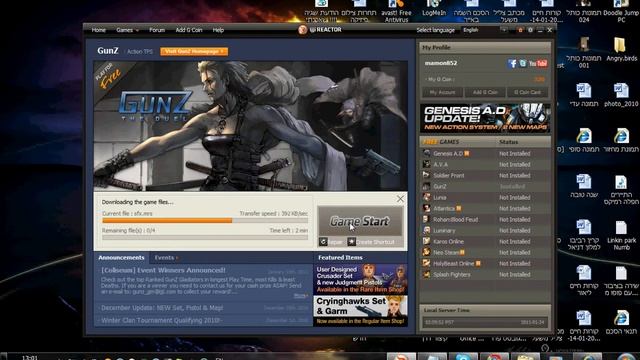Screen dimensions: 640x360
Task: Open Angry.birds folder on desktop
Action: click(x=621, y=50)
